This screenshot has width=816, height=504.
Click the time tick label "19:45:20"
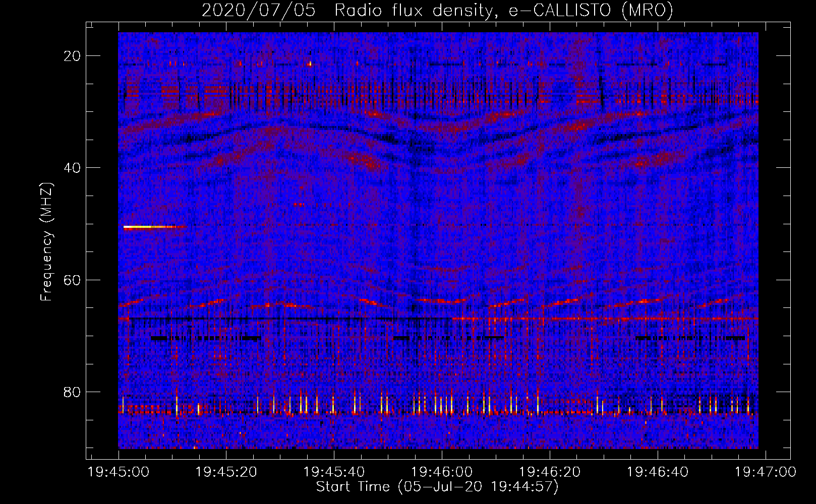226,472
